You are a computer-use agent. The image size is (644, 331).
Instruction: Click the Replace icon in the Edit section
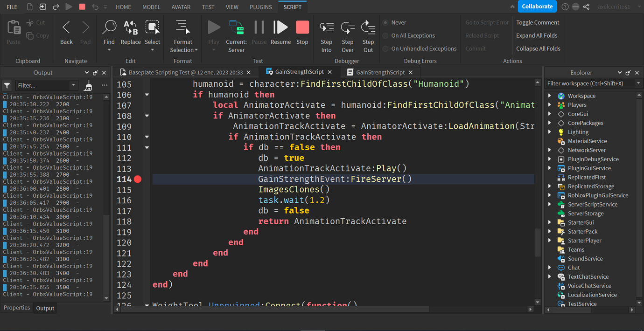130,27
